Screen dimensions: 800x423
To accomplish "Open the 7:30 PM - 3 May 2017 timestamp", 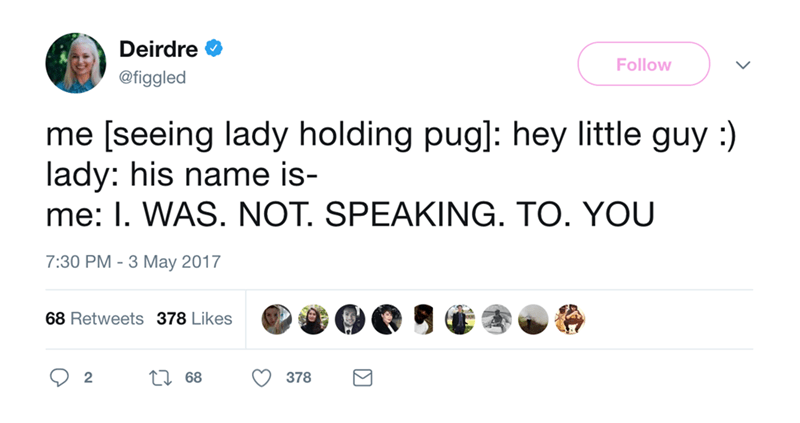I will pos(133,263).
